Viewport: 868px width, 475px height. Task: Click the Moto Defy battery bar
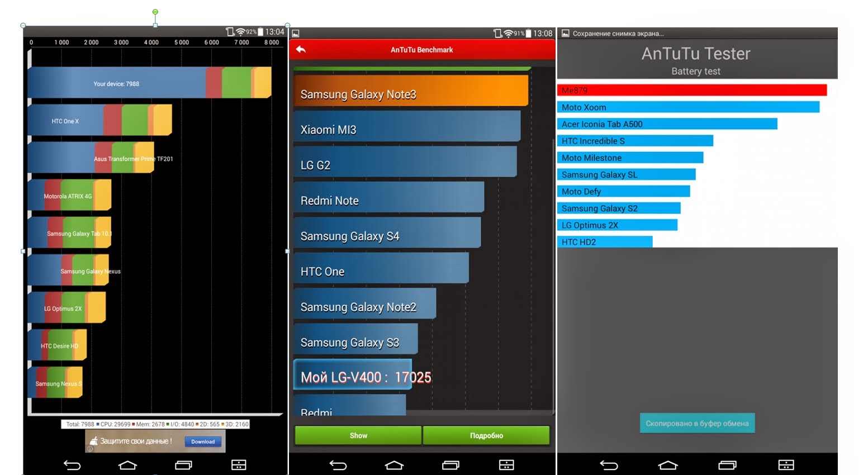[x=624, y=191]
